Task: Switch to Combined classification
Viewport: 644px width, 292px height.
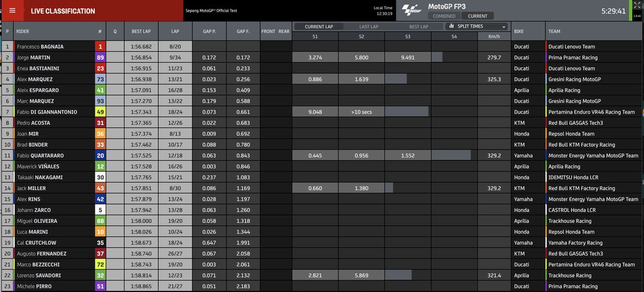Action: [444, 16]
